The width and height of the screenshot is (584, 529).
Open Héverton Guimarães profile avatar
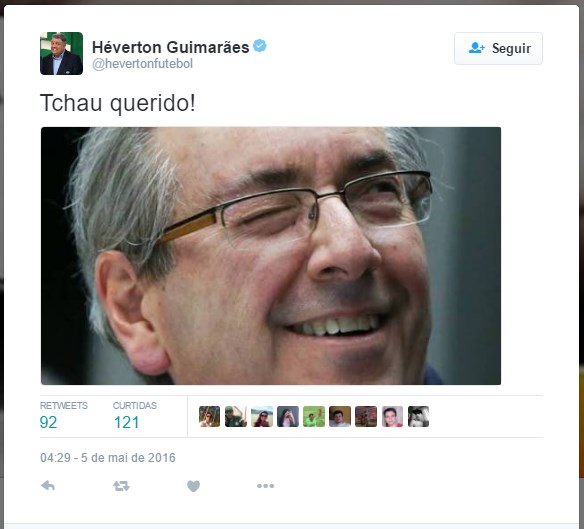tap(61, 53)
